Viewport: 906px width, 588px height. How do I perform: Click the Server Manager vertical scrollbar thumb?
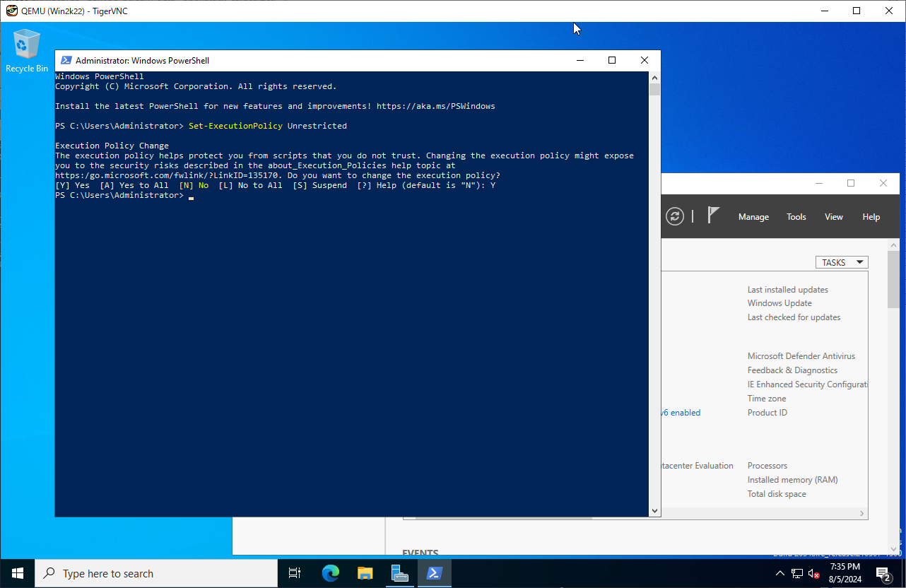[893, 279]
